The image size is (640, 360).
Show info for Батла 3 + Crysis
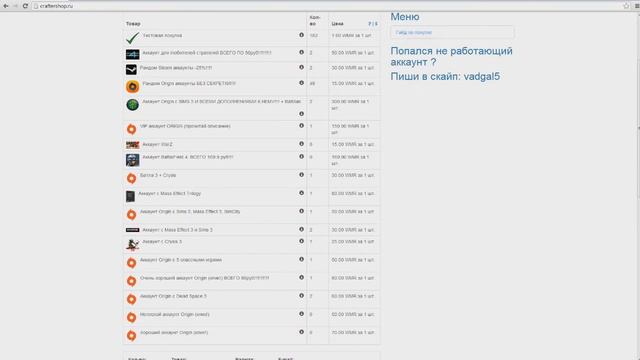(301, 175)
